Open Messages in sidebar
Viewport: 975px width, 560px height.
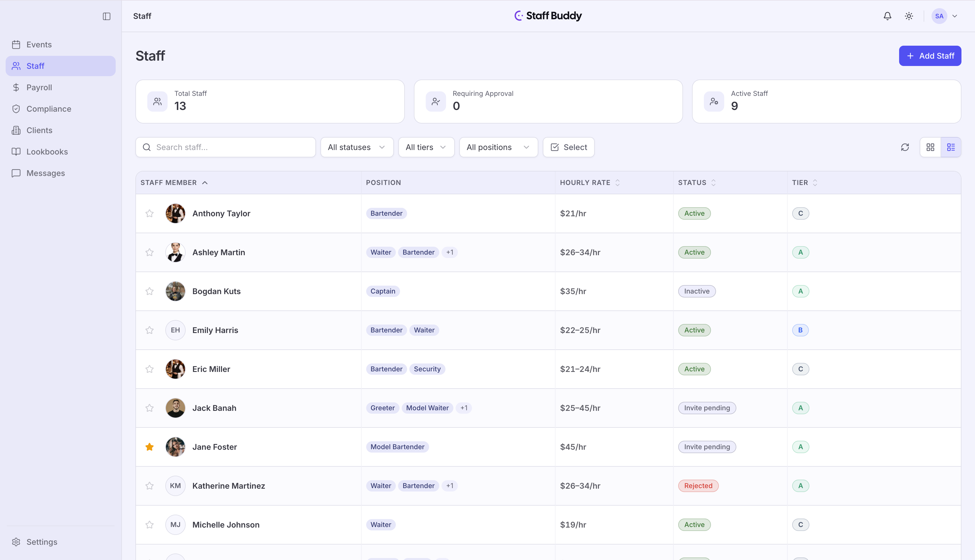(x=61, y=173)
